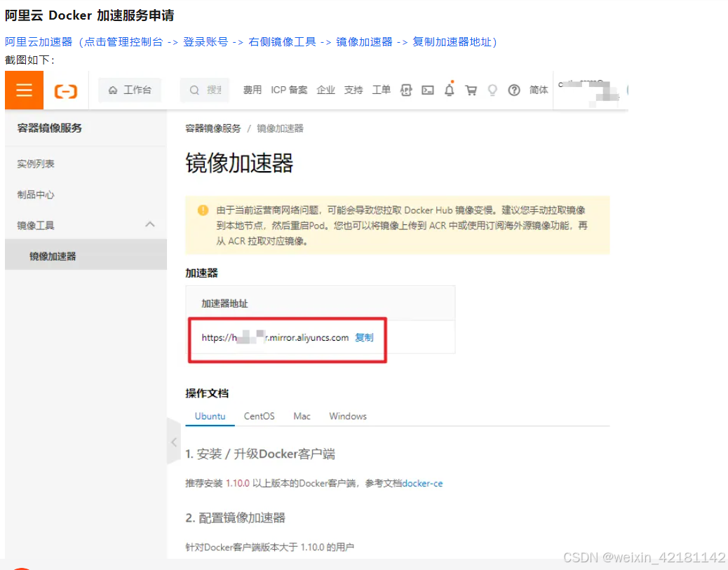728x570 pixels.
Task: Switch language via 简体
Action: (x=539, y=90)
